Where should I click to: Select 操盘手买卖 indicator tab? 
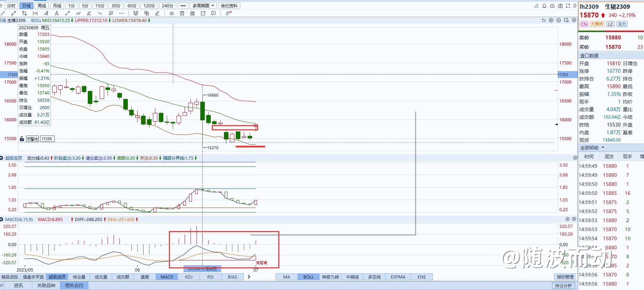[x=33, y=277]
